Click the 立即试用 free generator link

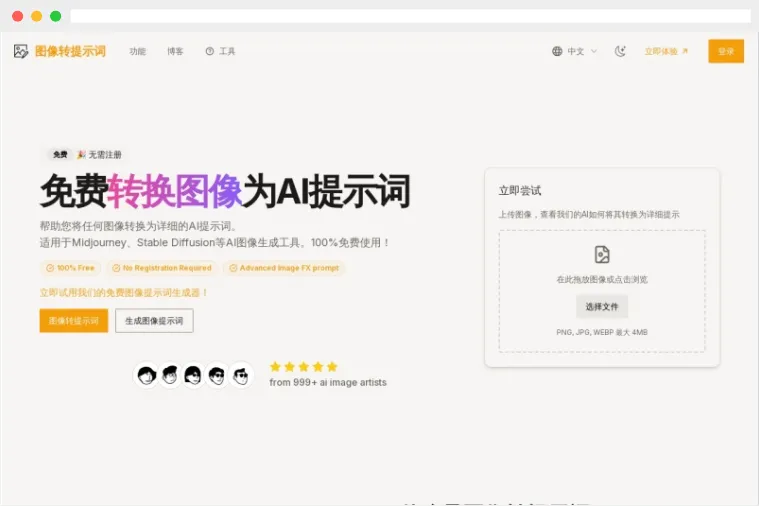(123, 292)
